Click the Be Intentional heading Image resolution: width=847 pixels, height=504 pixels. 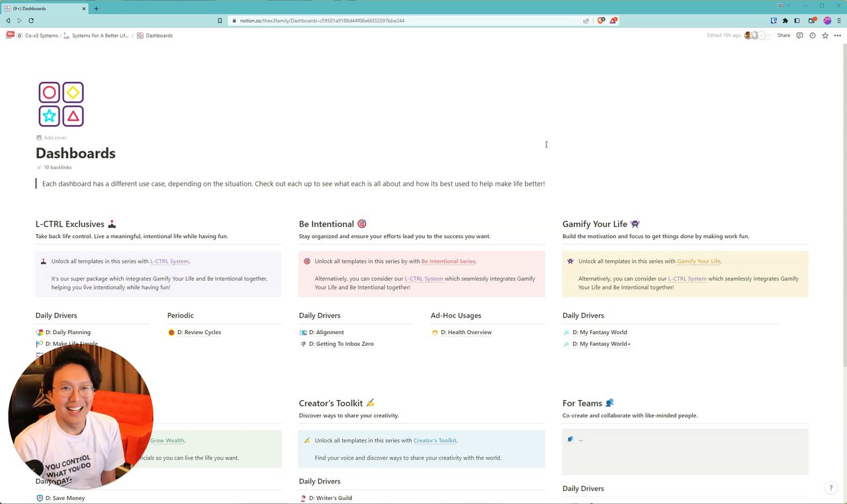pos(332,224)
